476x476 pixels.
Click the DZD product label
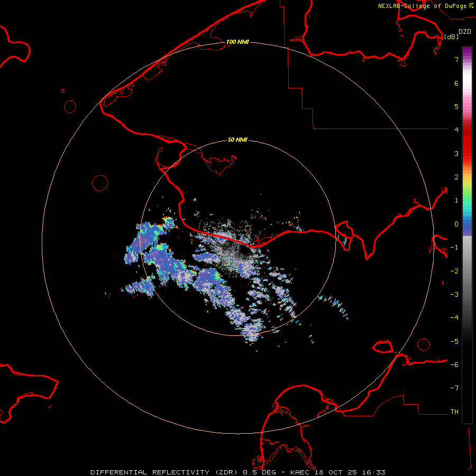click(465, 32)
